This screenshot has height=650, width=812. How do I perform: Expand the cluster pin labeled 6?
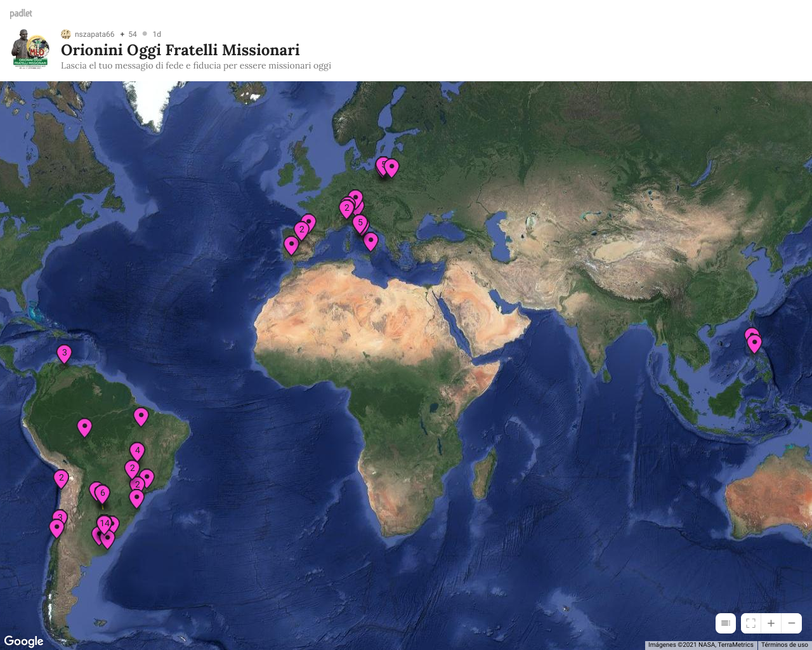point(103,493)
